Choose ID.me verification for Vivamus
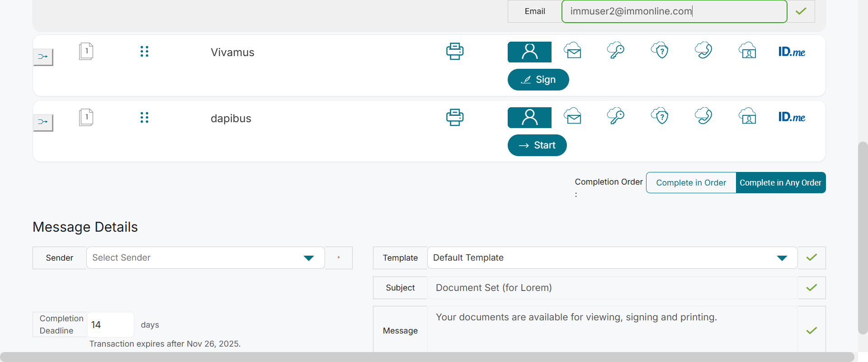 [792, 52]
